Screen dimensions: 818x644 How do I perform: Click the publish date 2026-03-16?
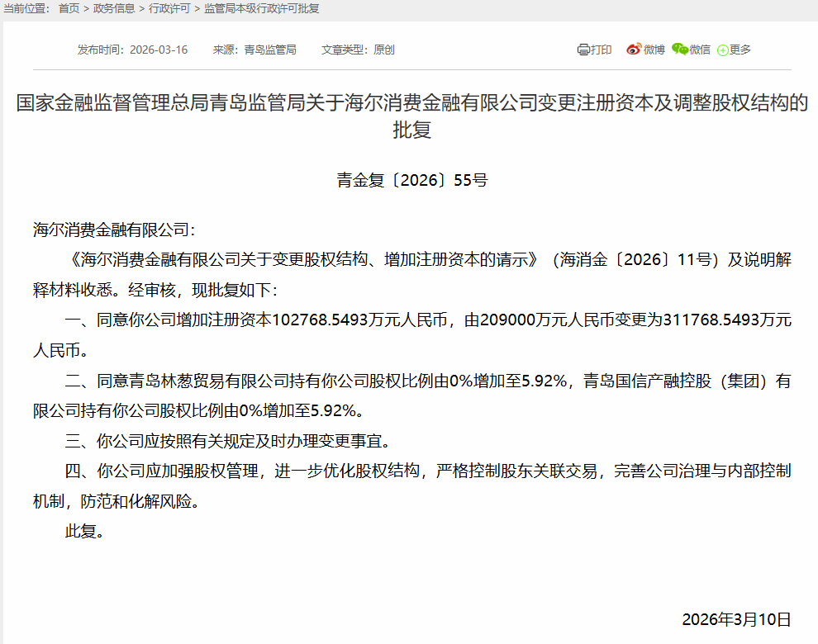point(159,50)
